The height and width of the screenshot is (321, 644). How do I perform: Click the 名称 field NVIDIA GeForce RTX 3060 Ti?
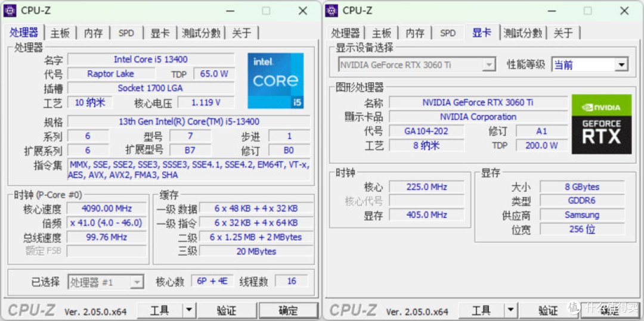[478, 102]
